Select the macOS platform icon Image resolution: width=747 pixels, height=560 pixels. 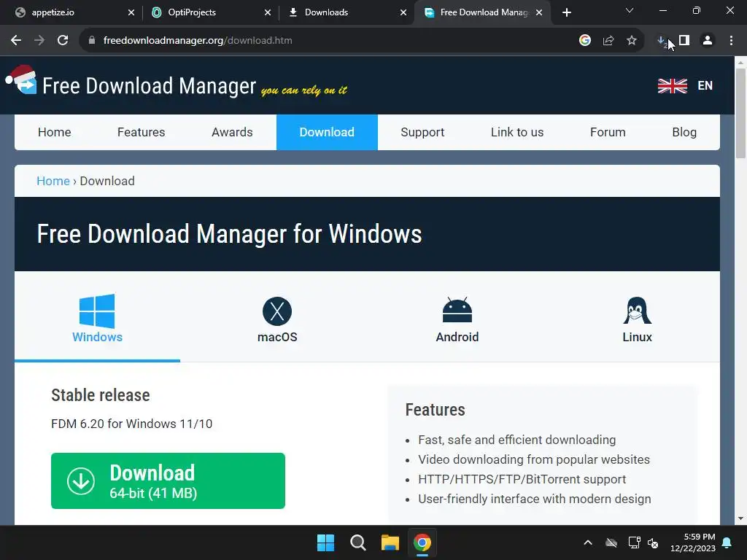(x=277, y=311)
